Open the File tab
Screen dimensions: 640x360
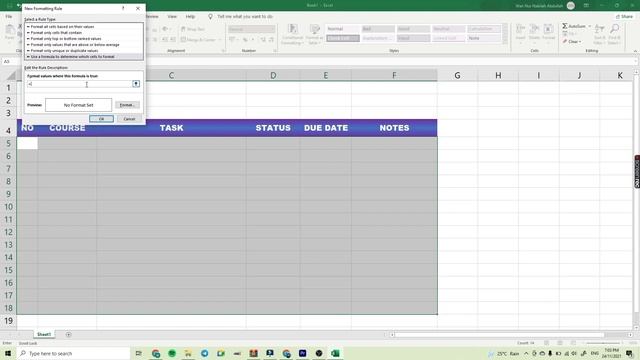pyautogui.click(x=9, y=17)
